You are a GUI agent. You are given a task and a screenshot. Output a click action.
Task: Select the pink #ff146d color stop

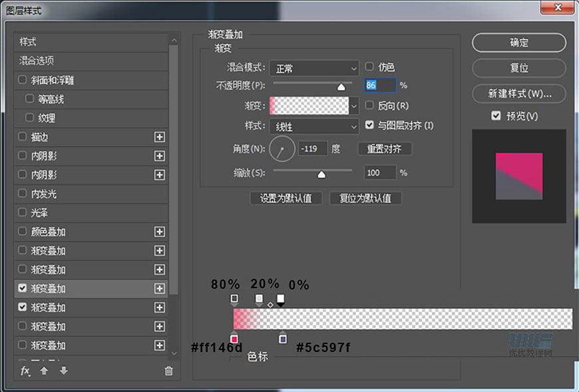coord(234,338)
